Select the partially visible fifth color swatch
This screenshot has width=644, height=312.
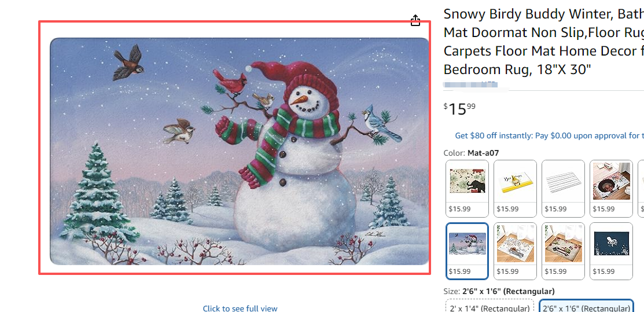(x=641, y=188)
